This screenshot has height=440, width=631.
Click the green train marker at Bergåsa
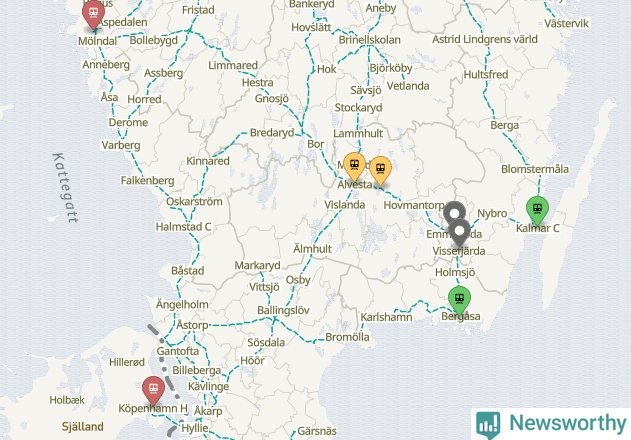[x=460, y=300]
